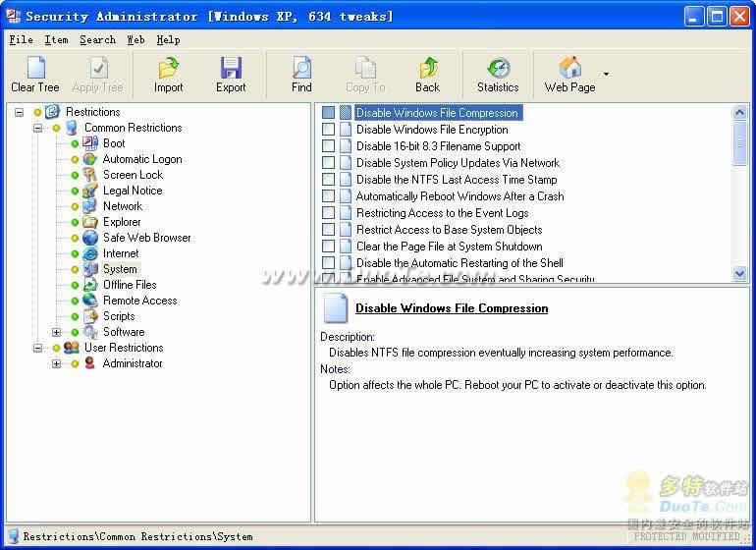Viewport: 756px width, 550px height.
Task: Select the Offline Files tree icon
Action: tap(90, 285)
